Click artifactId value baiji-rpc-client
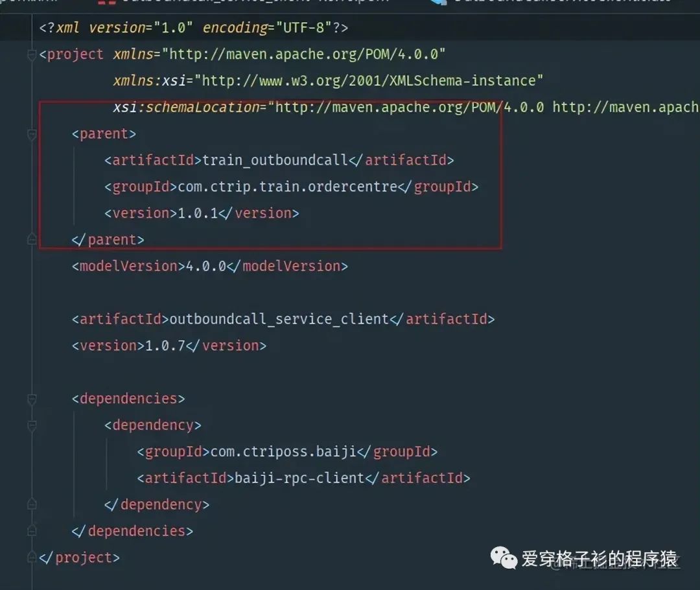The image size is (700, 590). (299, 478)
